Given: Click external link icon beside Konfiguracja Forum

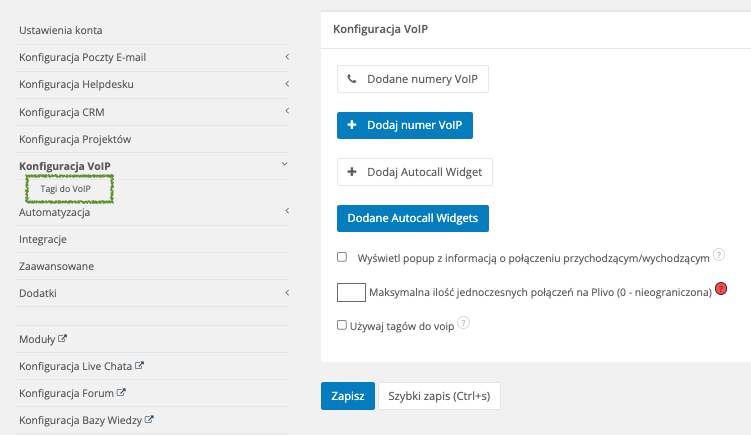Looking at the screenshot, I should point(121,393).
